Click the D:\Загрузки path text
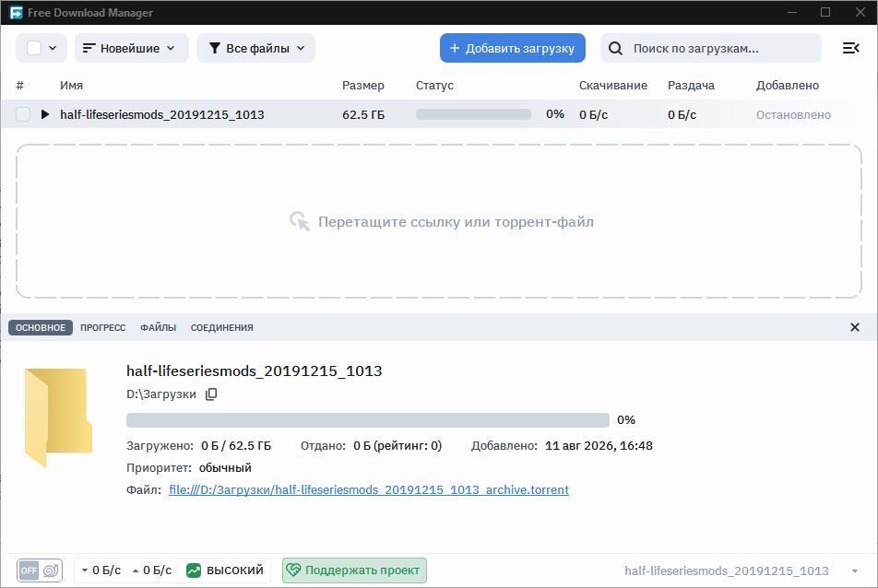Screen dimensions: 878x588 161,394
